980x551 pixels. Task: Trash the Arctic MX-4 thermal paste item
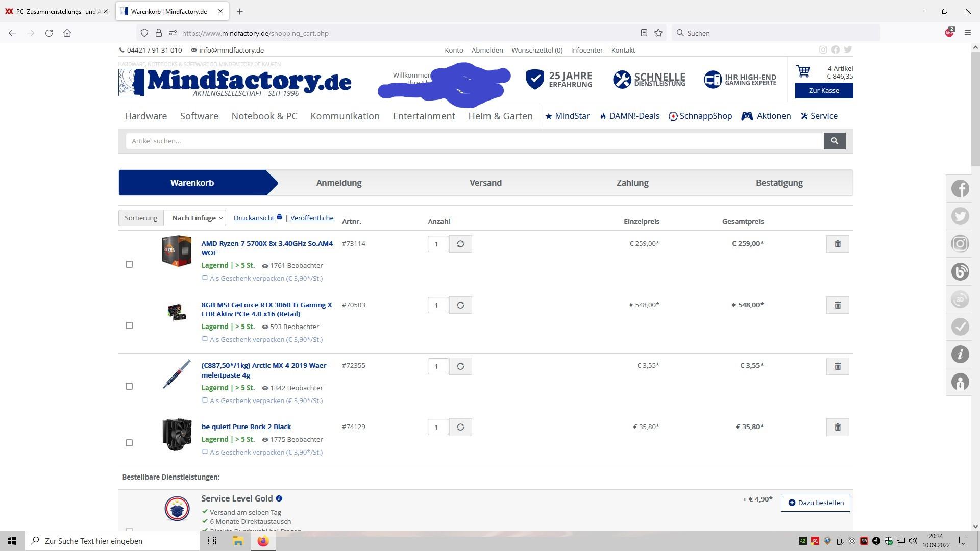(838, 366)
